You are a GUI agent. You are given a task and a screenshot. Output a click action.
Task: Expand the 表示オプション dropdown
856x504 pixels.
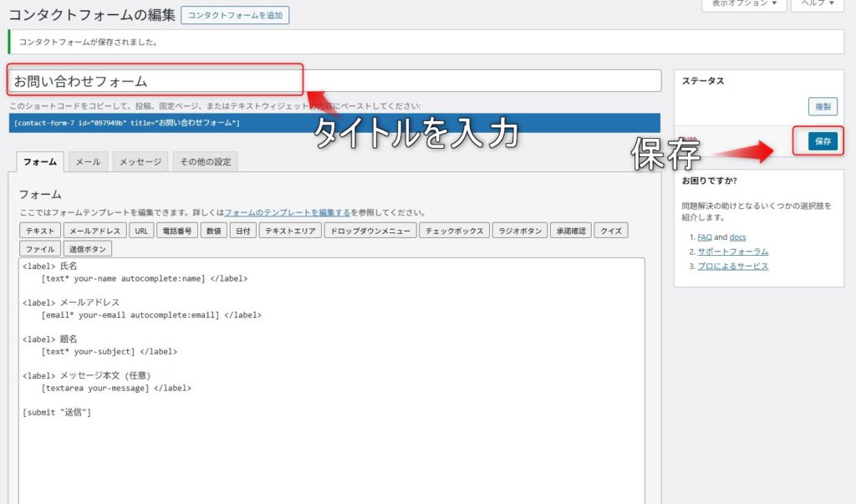(744, 4)
